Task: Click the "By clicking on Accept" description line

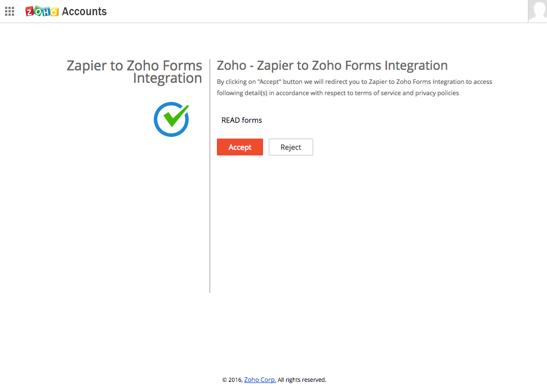Action: point(354,82)
